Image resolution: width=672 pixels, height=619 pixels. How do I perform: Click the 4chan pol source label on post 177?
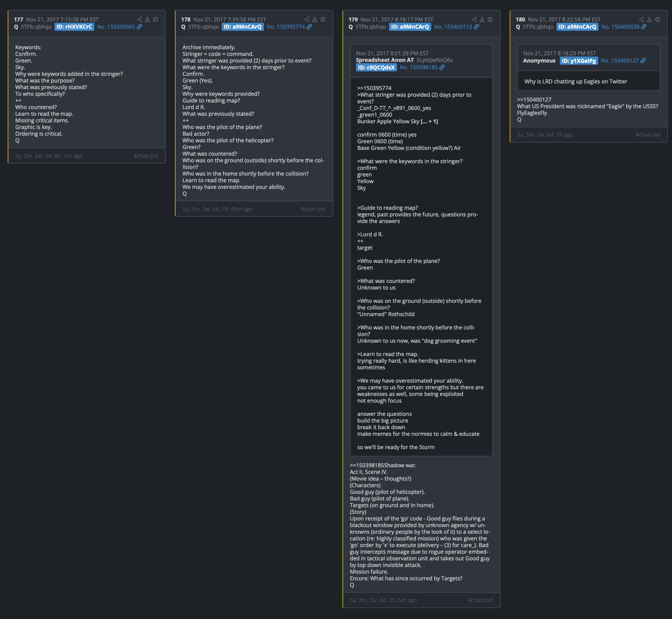146,156
